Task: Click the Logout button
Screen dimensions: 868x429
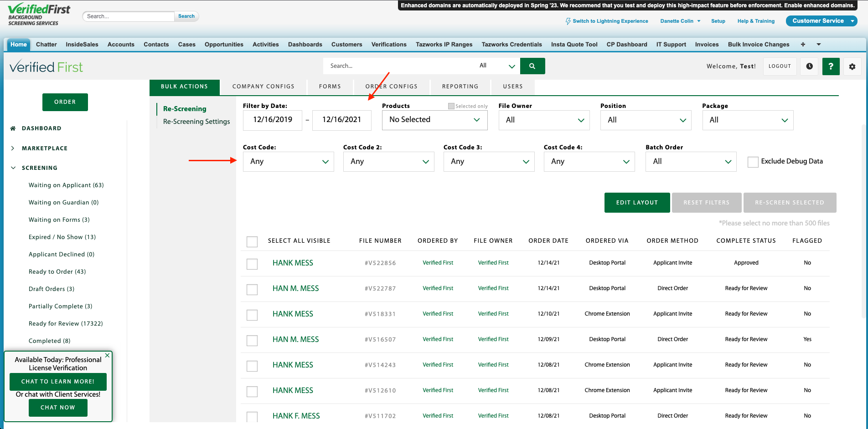Action: coord(780,66)
